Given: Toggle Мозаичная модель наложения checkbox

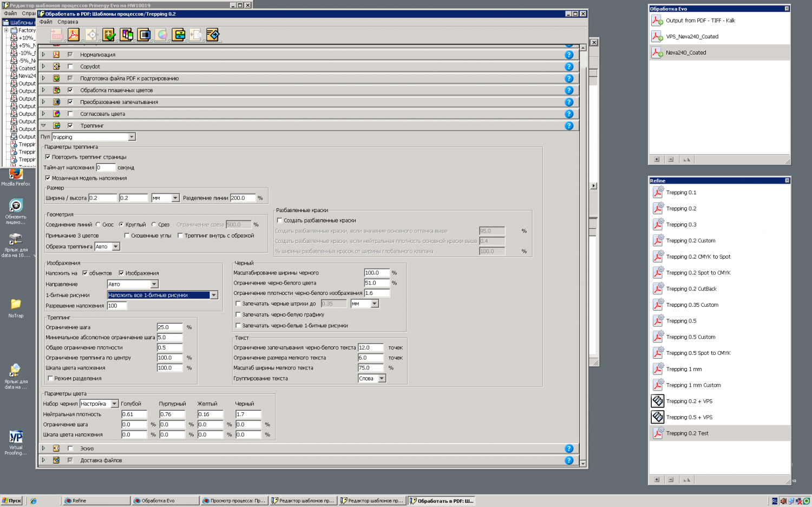Looking at the screenshot, I should tap(48, 178).
